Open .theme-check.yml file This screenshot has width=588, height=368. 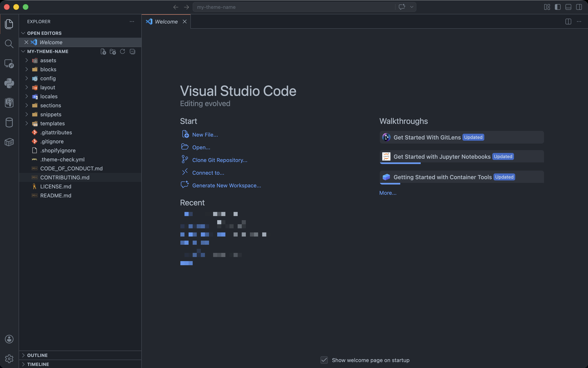coord(80,159)
